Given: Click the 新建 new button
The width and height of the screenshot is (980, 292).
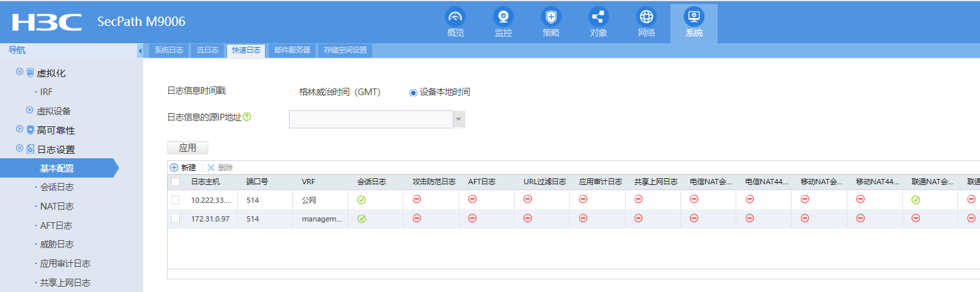Looking at the screenshot, I should pyautogui.click(x=183, y=168).
